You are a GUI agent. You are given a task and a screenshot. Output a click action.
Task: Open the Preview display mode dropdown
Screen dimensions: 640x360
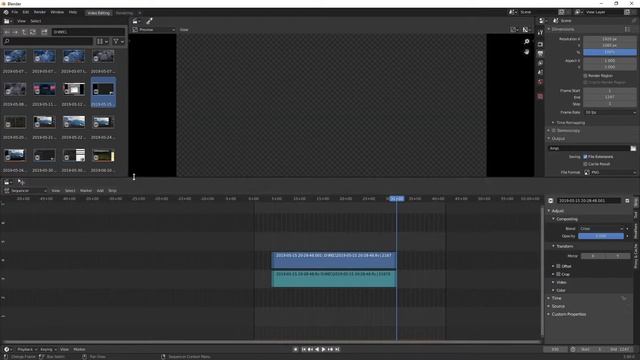point(153,30)
